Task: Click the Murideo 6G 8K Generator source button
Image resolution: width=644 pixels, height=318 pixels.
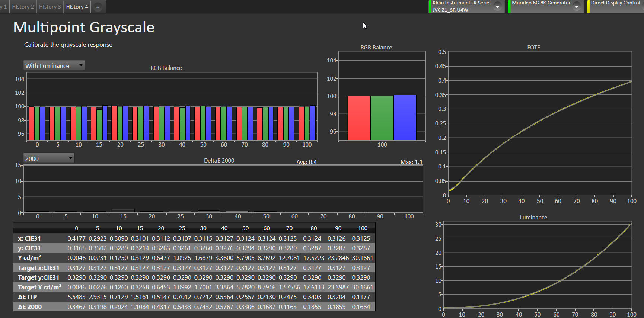Action: [541, 6]
